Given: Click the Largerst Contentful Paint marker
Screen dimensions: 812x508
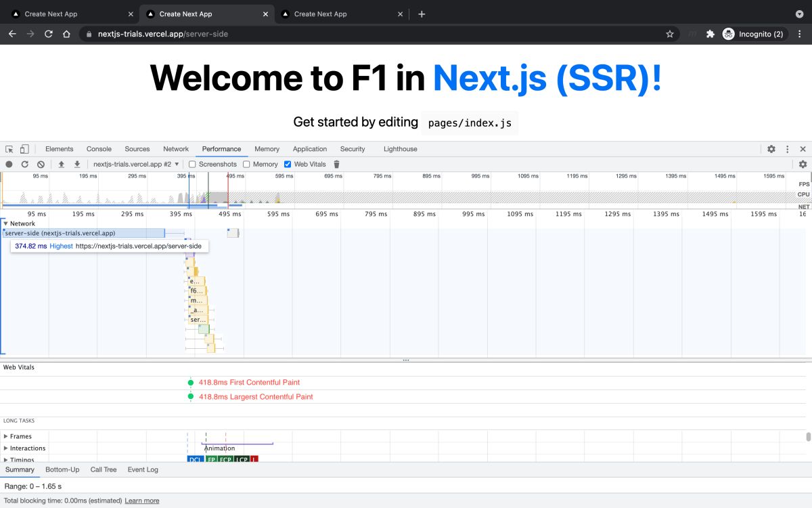Looking at the screenshot, I should [x=191, y=397].
